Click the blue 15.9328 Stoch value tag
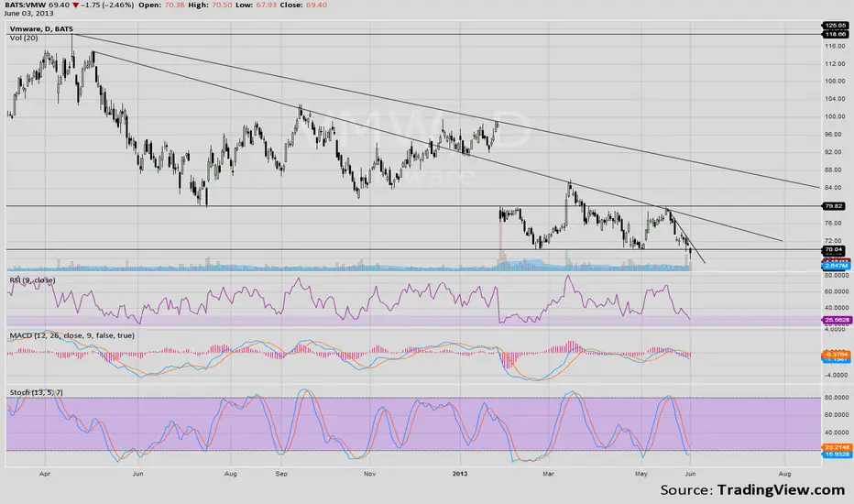This screenshot has height=504, width=854. [x=836, y=454]
